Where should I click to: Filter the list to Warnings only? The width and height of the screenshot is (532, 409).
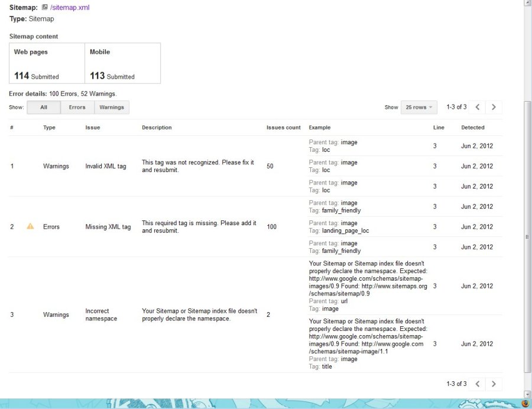tap(112, 107)
